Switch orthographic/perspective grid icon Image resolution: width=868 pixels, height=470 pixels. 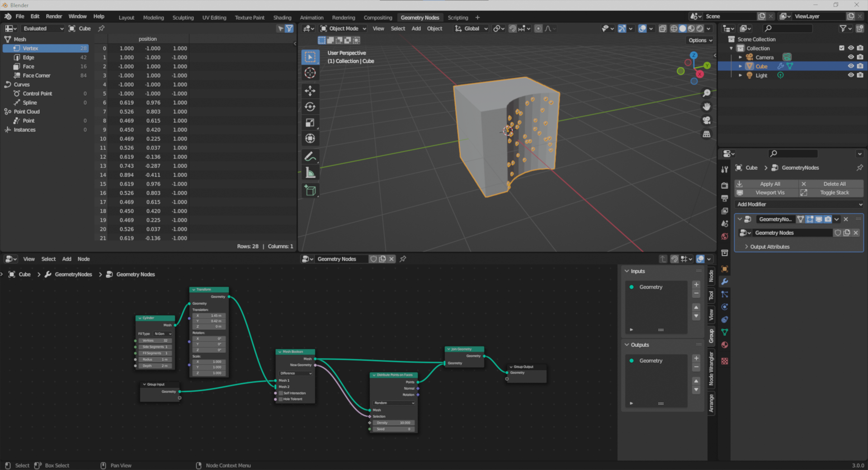click(x=706, y=134)
